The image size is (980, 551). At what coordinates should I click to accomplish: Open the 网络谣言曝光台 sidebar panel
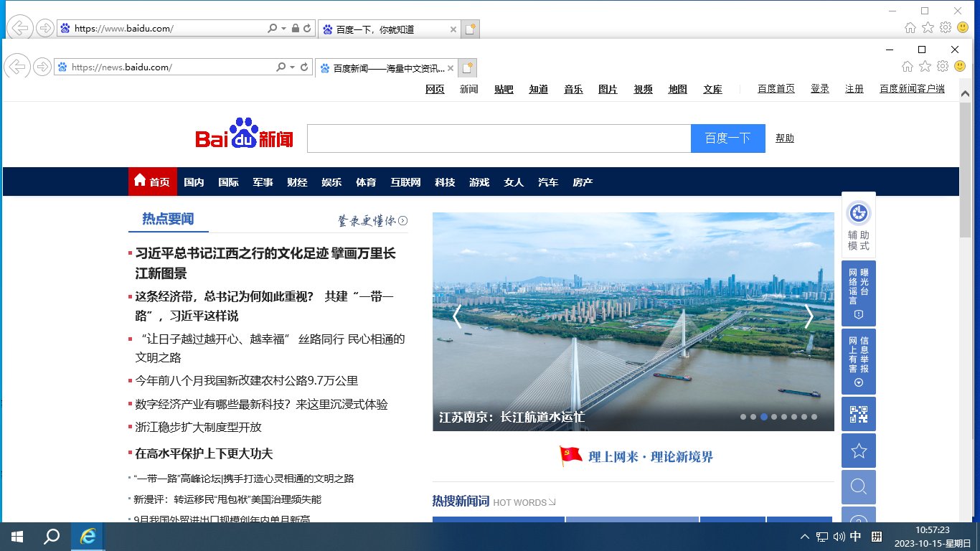(x=858, y=292)
